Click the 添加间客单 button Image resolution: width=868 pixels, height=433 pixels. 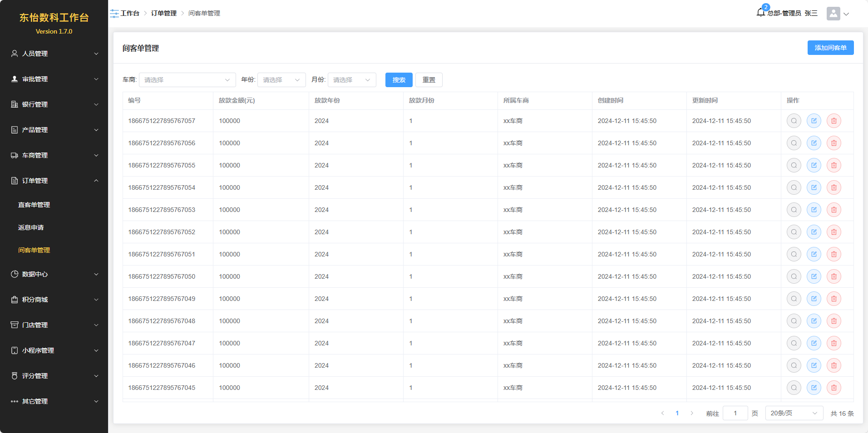[830, 48]
